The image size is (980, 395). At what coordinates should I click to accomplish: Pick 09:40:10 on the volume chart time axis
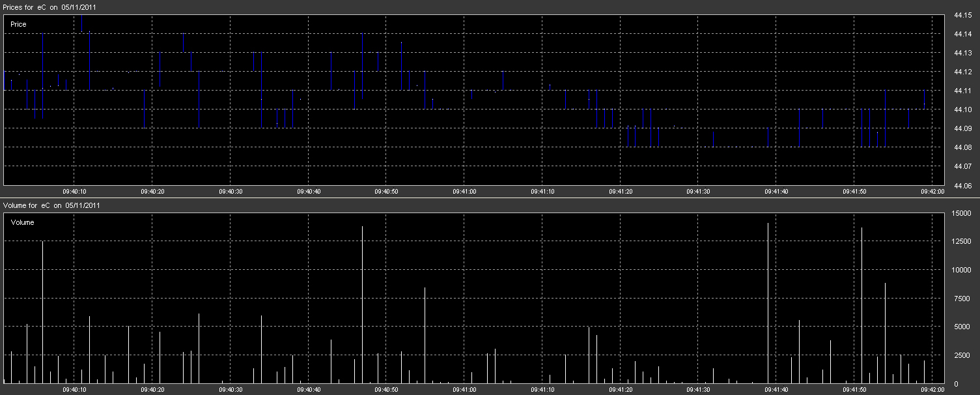click(x=75, y=390)
